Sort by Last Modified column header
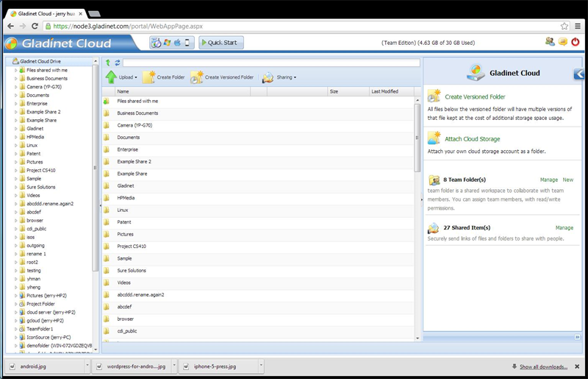The width and height of the screenshot is (588, 379). 391,91
